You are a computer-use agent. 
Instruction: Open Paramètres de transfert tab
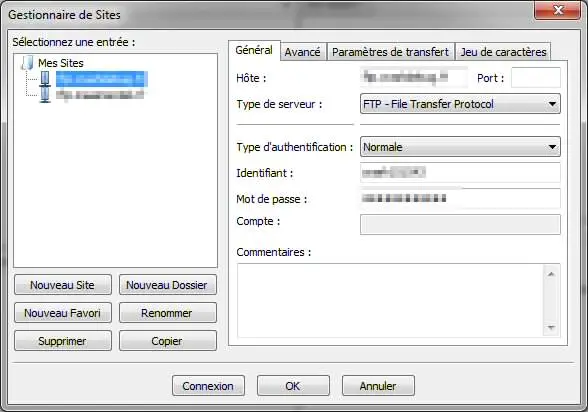tap(390, 52)
